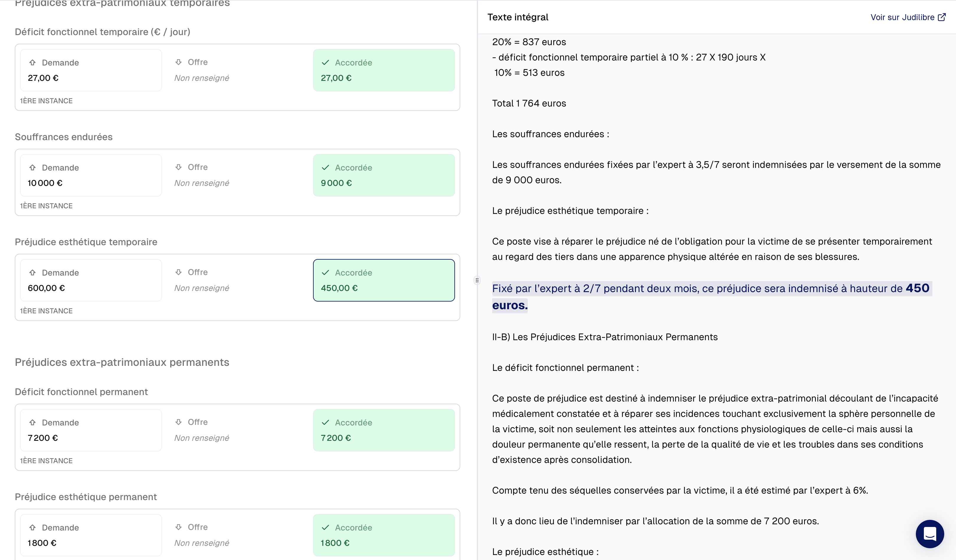Select the Préjudices extra-patrimoniaux permanents section heading
Screen dimensions: 956x560
122,362
